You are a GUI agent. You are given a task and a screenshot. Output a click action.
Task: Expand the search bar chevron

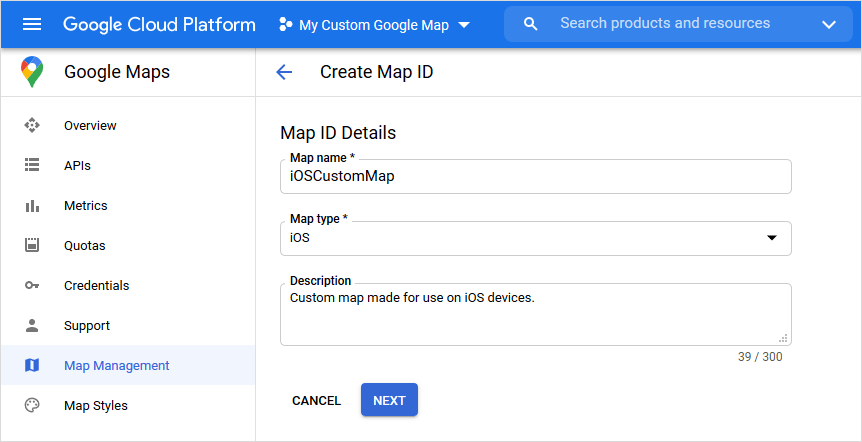pyautogui.click(x=828, y=24)
